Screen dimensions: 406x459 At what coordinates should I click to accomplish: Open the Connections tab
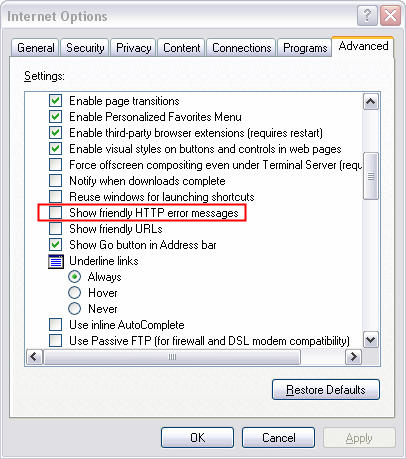pyautogui.click(x=241, y=48)
